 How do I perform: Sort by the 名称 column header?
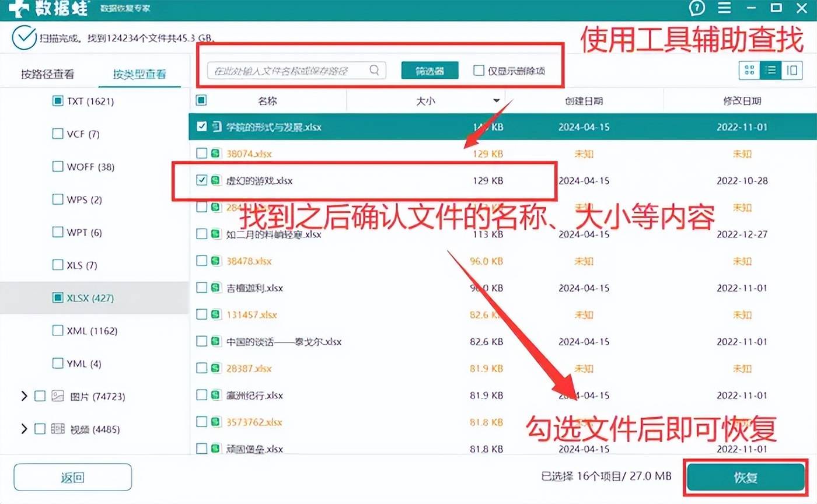point(267,101)
